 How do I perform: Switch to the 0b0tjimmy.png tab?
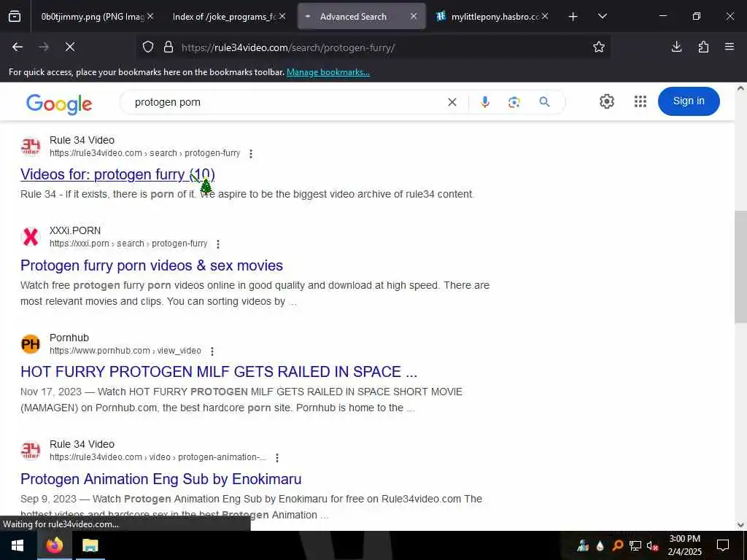pyautogui.click(x=92, y=17)
